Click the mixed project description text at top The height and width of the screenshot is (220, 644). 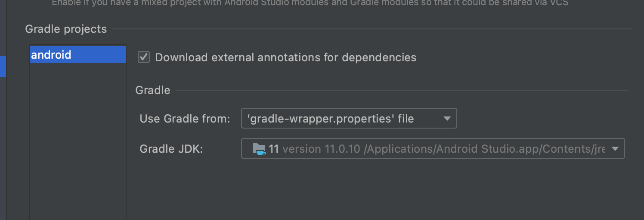310,3
